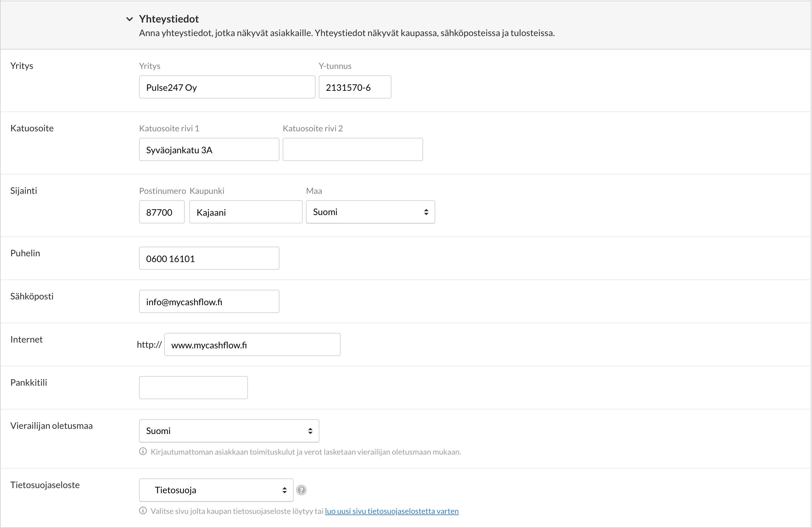Click the Postinumero field with 87700
812x528 pixels.
coord(162,212)
